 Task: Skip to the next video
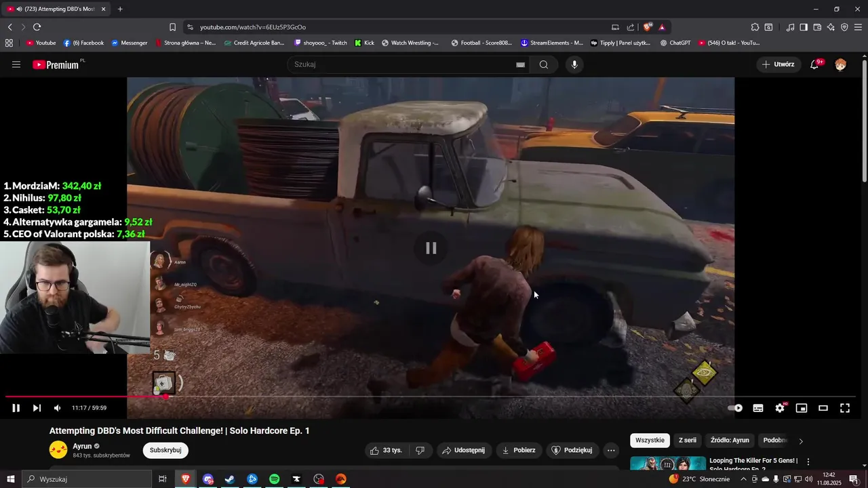37,408
